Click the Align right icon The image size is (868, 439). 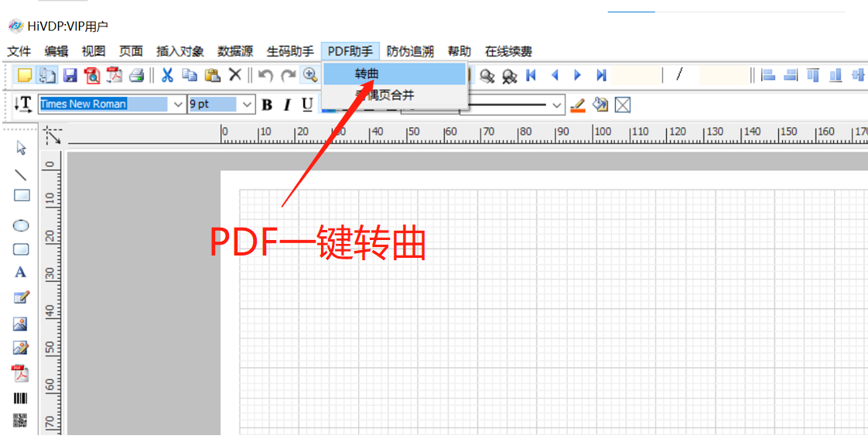791,75
